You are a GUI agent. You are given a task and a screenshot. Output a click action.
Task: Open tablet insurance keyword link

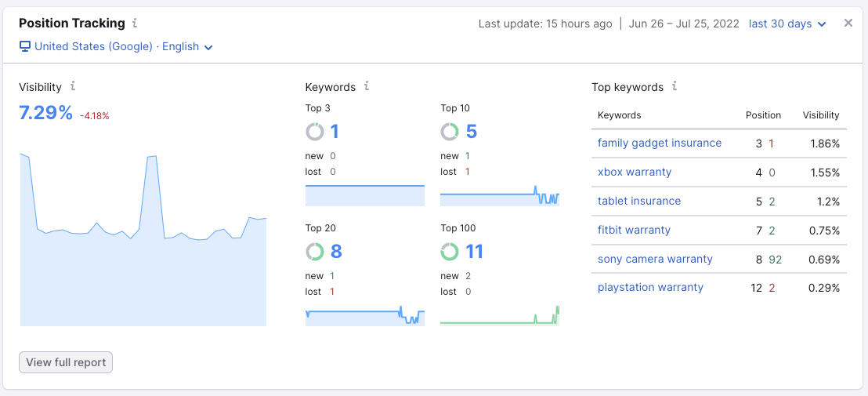[638, 201]
